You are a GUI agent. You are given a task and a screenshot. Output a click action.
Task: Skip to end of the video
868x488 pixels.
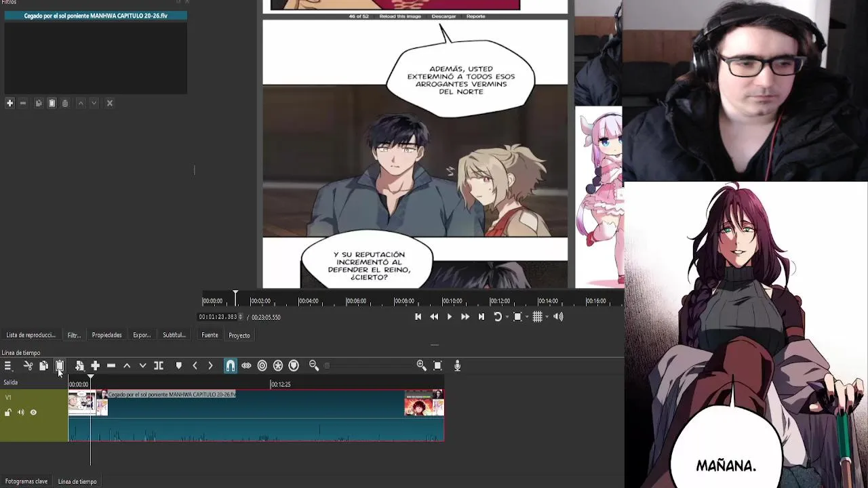coord(481,317)
